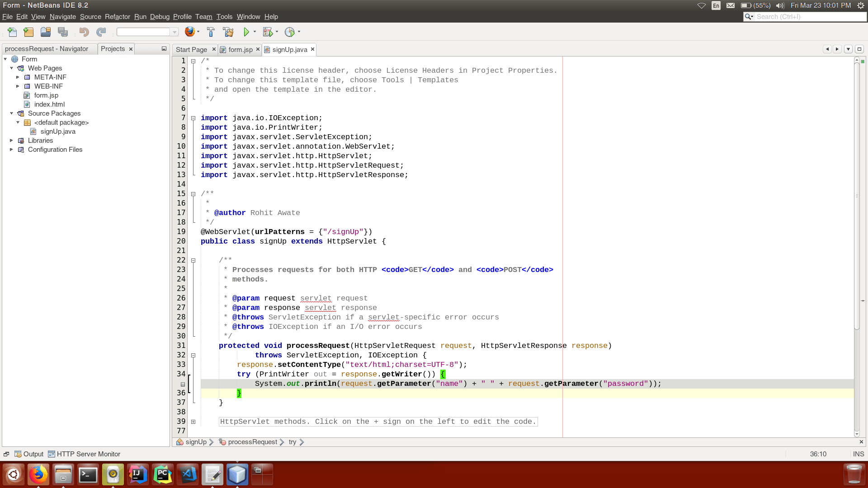Expand the Libraries tree node

(x=11, y=141)
